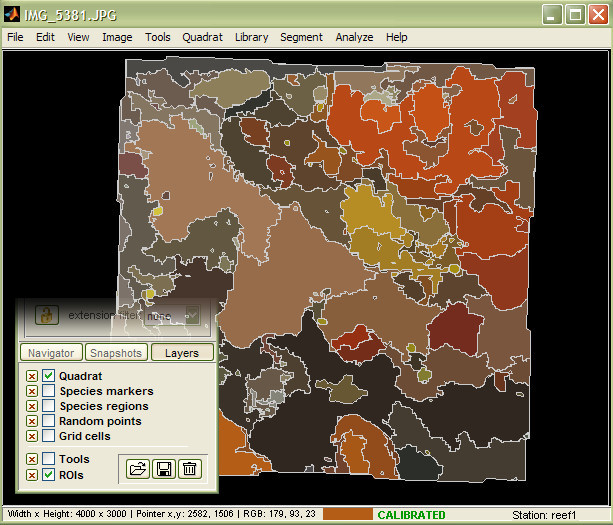Image resolution: width=613 pixels, height=525 pixels.
Task: Switch to the Snapshots tab
Action: coord(115,353)
